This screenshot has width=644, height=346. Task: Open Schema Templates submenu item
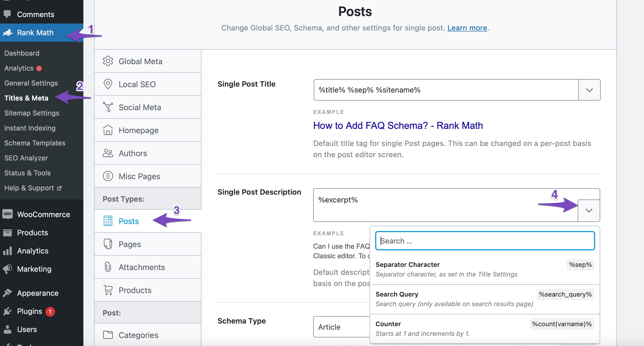pos(35,143)
